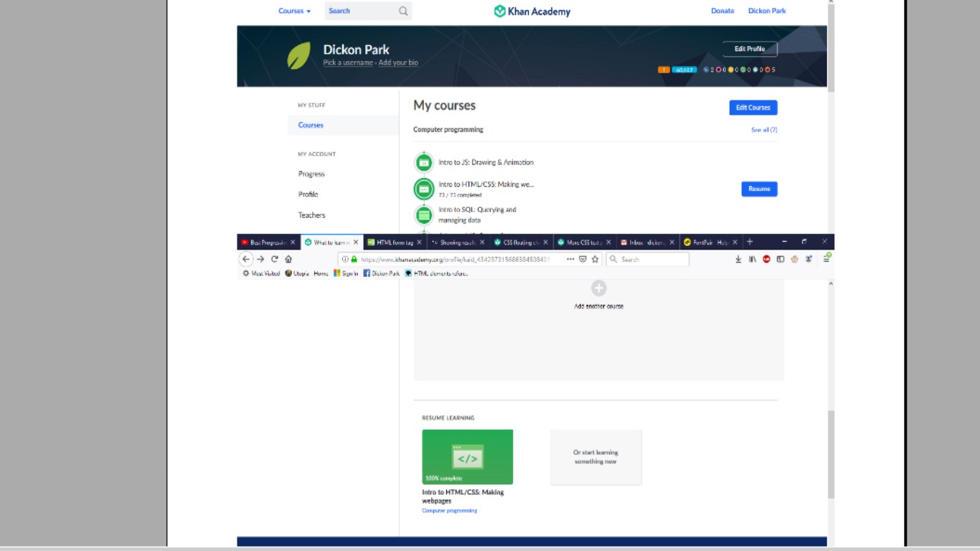Click the green leaf avatar
Viewport: 980px width, 551px height.
(x=298, y=55)
